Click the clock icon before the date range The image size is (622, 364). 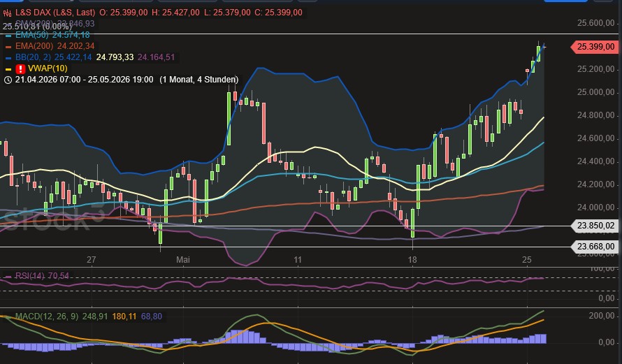[x=8, y=80]
